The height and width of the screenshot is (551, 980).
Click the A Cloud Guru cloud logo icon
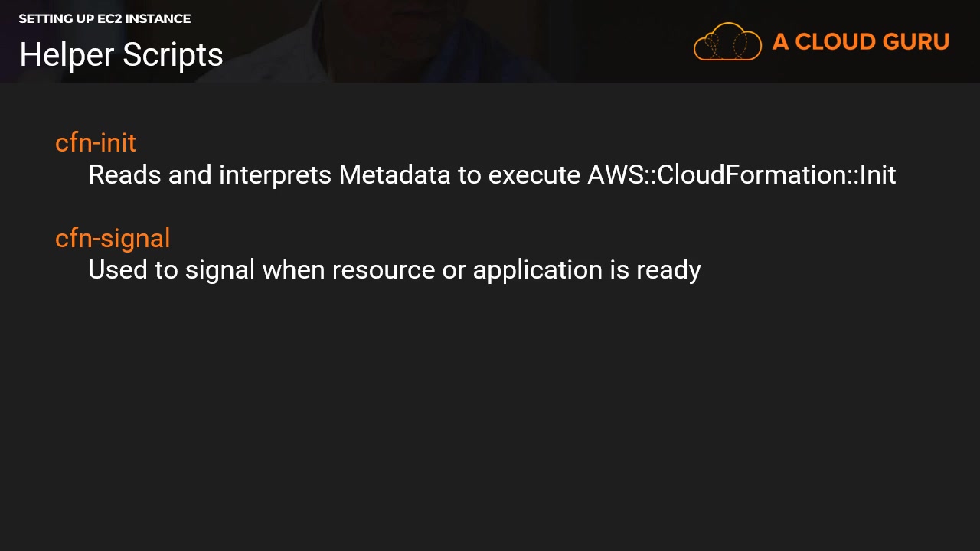coord(727,42)
